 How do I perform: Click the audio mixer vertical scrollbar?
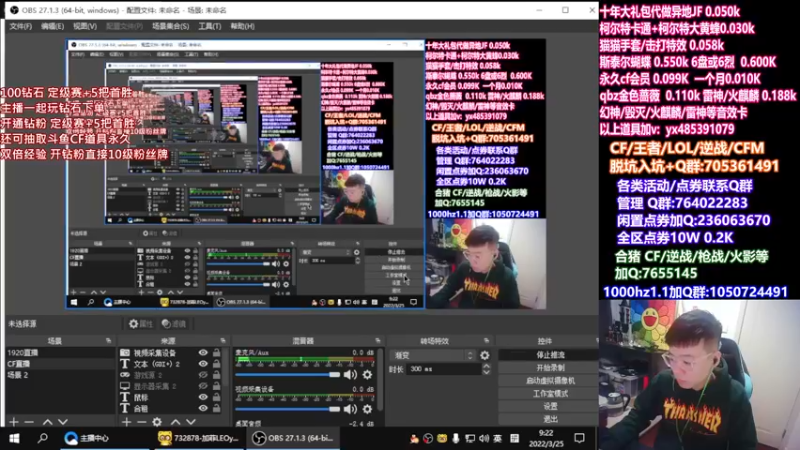pos(381,378)
